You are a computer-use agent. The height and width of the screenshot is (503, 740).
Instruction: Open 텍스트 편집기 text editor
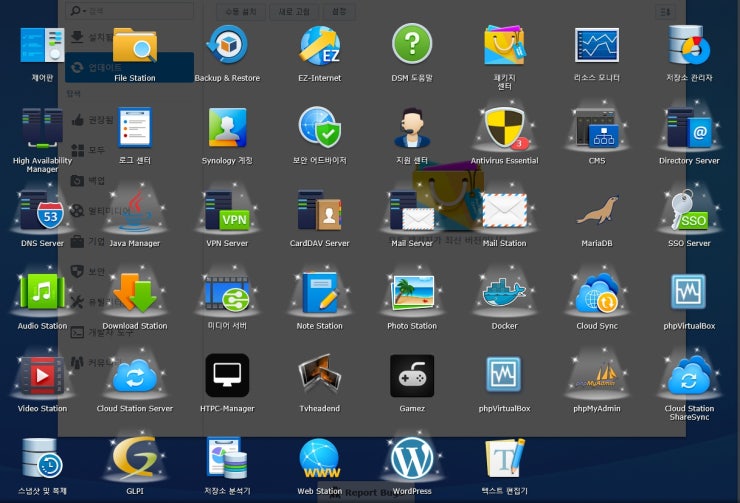(505, 458)
